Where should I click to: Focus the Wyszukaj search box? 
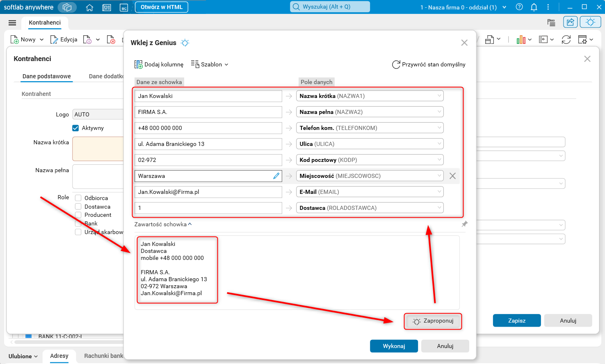(x=330, y=7)
